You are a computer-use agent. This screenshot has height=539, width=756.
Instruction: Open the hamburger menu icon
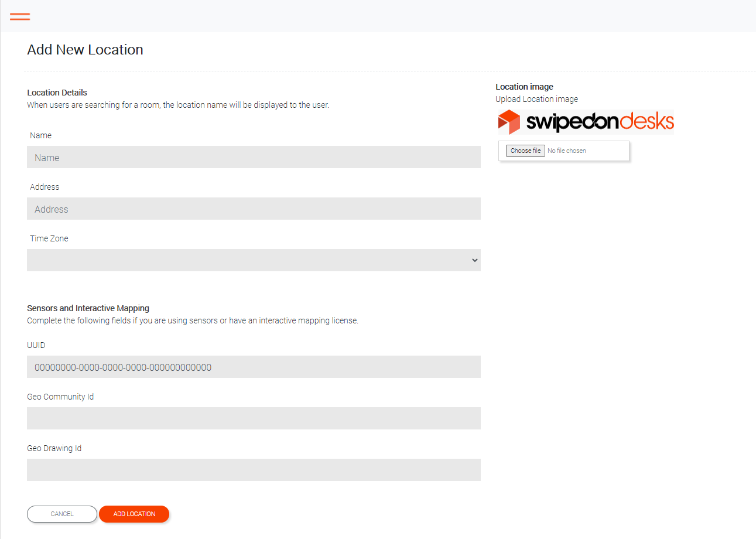20,16
